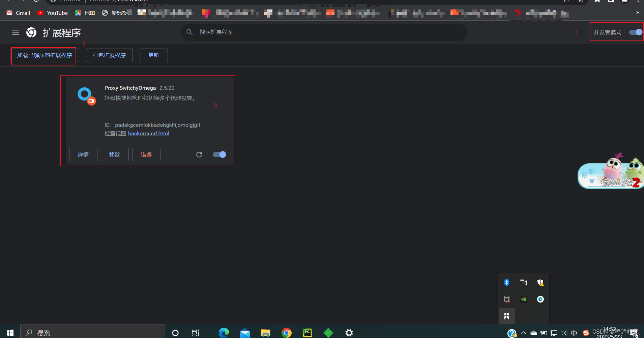Click the search magnifier icon

coord(189,32)
